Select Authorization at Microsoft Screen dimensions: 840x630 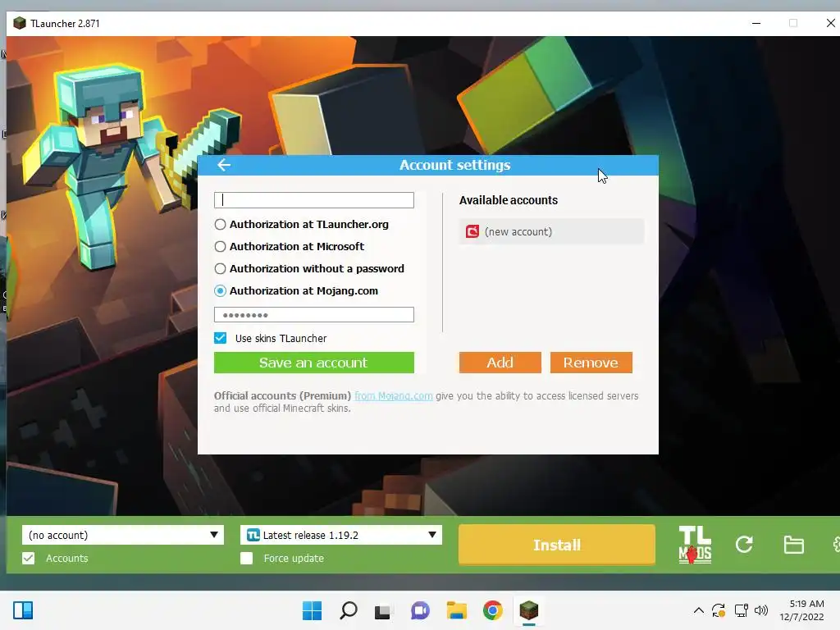[x=220, y=246]
